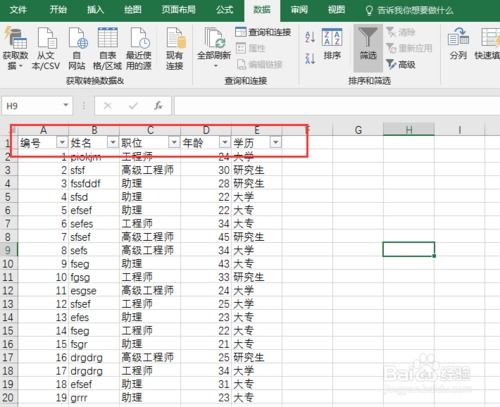Image resolution: width=500 pixels, height=407 pixels.
Task: Open the filter dropdown for 年龄 column
Action: tap(225, 142)
